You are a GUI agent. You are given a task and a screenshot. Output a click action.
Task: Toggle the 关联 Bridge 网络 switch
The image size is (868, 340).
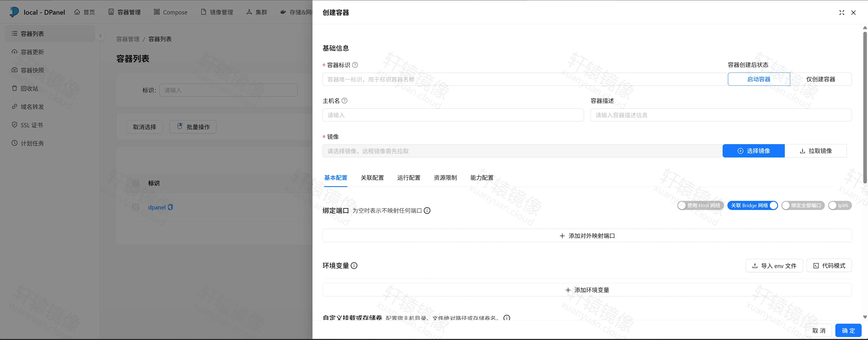point(753,205)
